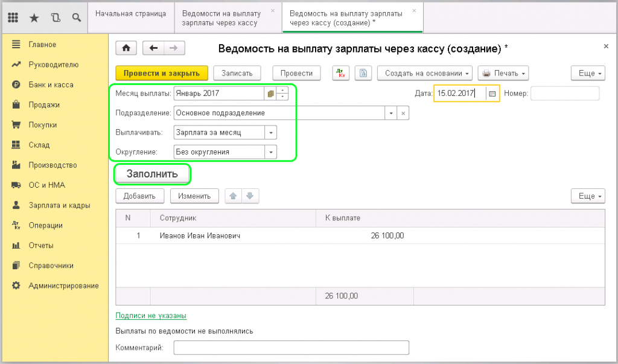Screen dimensions: 618x364
Task: Show the Дт/Кт postings icon
Action: click(341, 73)
